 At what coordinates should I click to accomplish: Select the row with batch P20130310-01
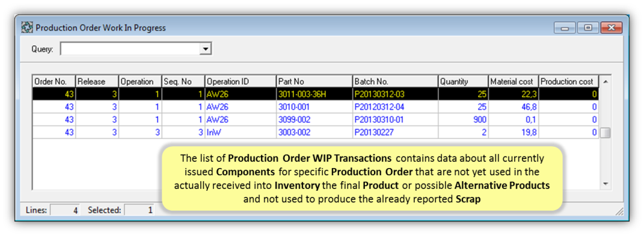[x=315, y=120]
